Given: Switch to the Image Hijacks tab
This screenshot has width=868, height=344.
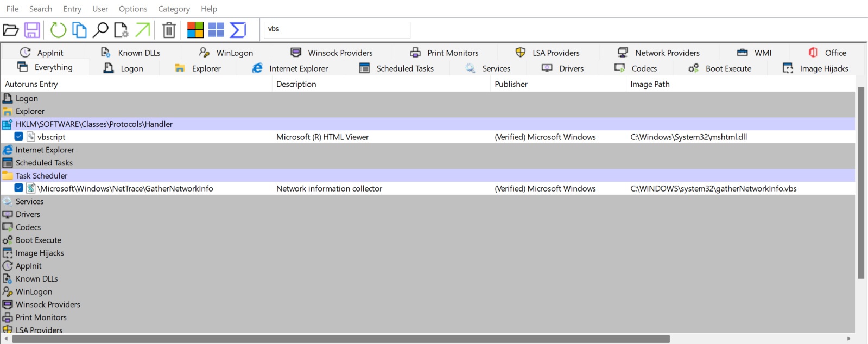Looking at the screenshot, I should (815, 68).
